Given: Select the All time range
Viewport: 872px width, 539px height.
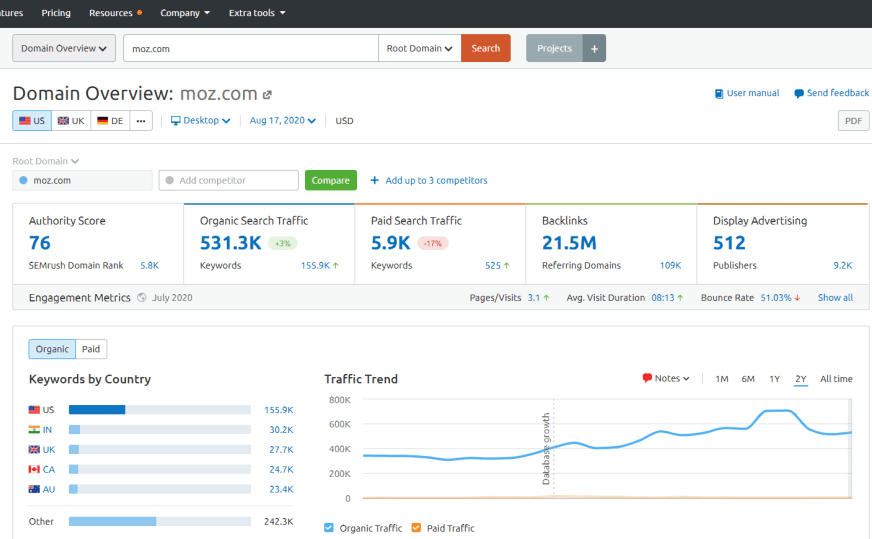Looking at the screenshot, I should 836,379.
